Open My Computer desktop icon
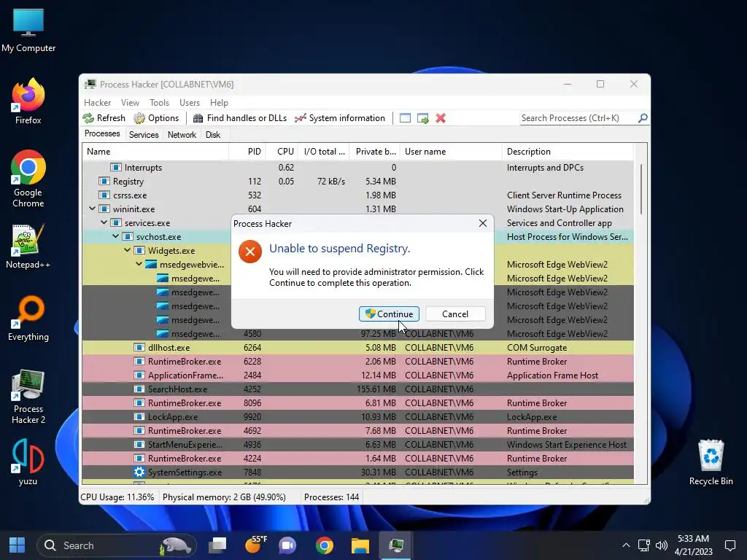 click(28, 31)
